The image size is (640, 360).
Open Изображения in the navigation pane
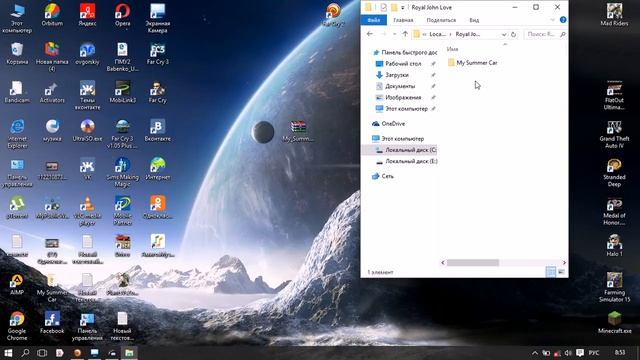(398, 98)
